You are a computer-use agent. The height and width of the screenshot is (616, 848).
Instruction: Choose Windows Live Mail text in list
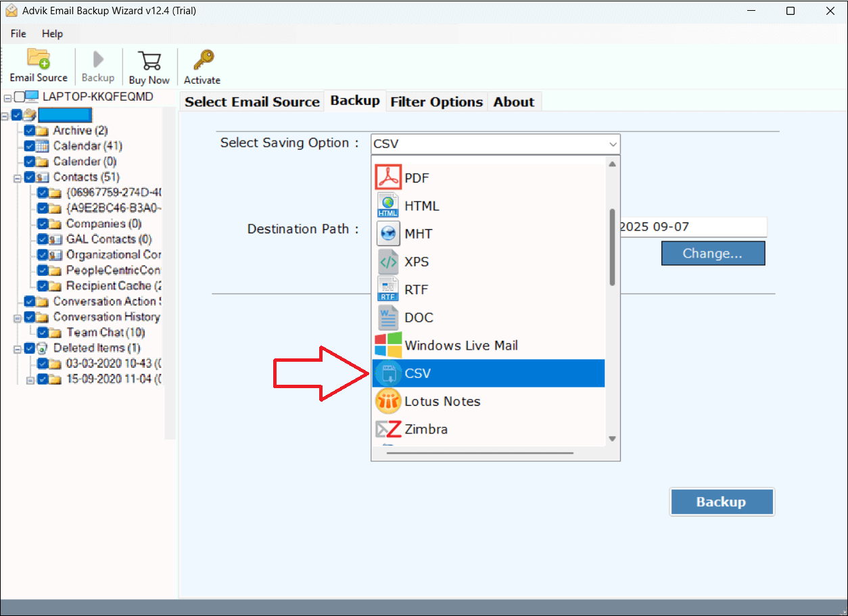point(461,345)
